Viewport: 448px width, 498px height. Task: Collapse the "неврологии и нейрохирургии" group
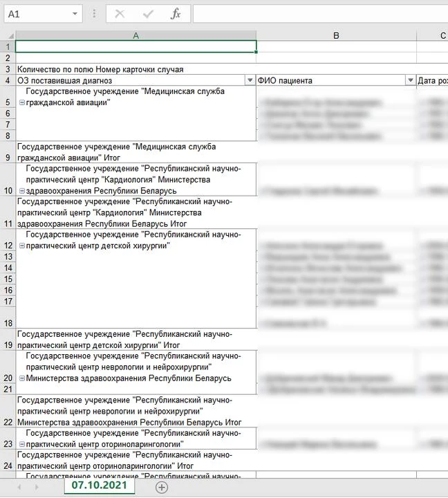tap(22, 378)
